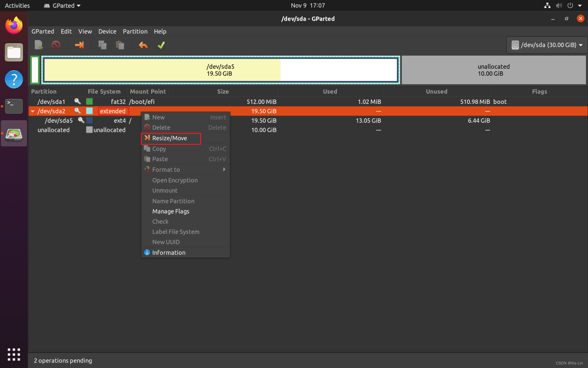Click 2 operations pending in status bar
Image resolution: width=588 pixels, height=368 pixels.
point(63,360)
